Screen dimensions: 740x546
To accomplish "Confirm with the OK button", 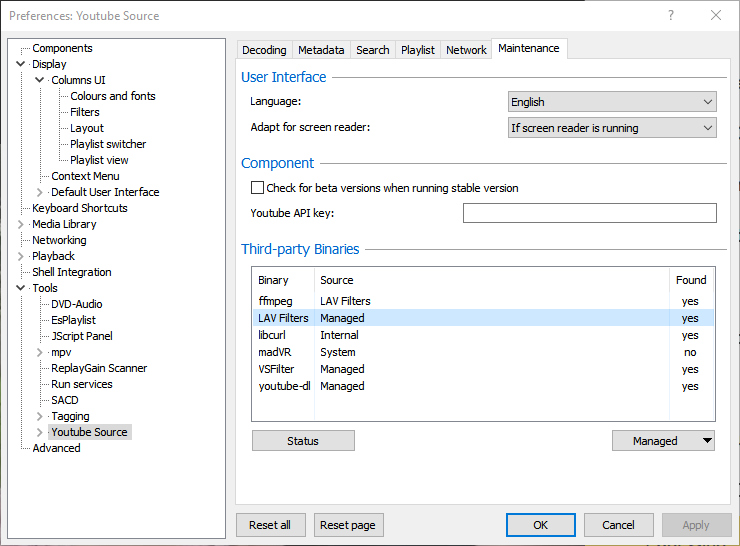I will [540, 525].
